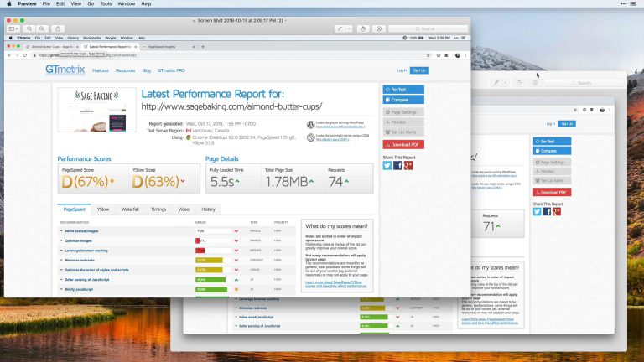Click the Search field in background Preview window
Viewport: 644px width, 362px height.
(x=584, y=83)
